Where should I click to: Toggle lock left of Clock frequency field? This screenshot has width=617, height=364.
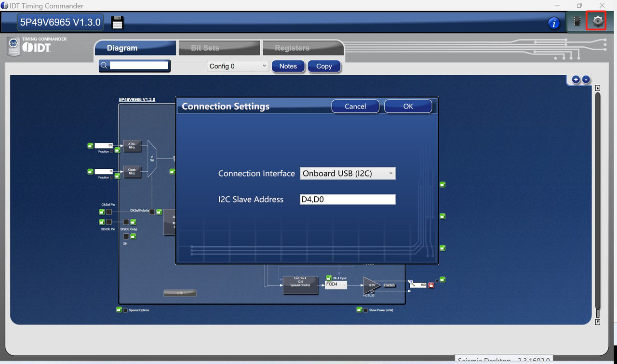pyautogui.click(x=90, y=171)
